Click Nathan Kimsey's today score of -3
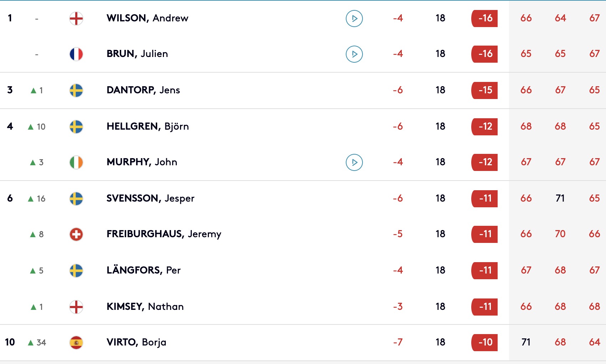Screen dimensions: 606x364 click(398, 307)
